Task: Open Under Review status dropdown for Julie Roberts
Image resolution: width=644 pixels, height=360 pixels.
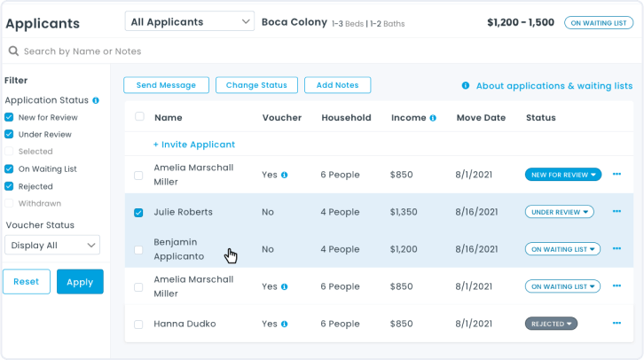Action: pos(559,213)
